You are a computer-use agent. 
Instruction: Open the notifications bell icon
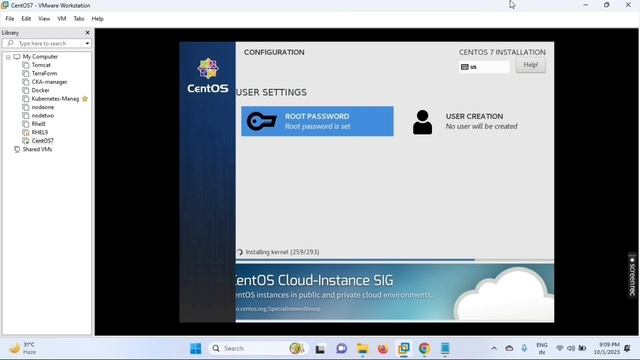pyautogui.click(x=627, y=349)
